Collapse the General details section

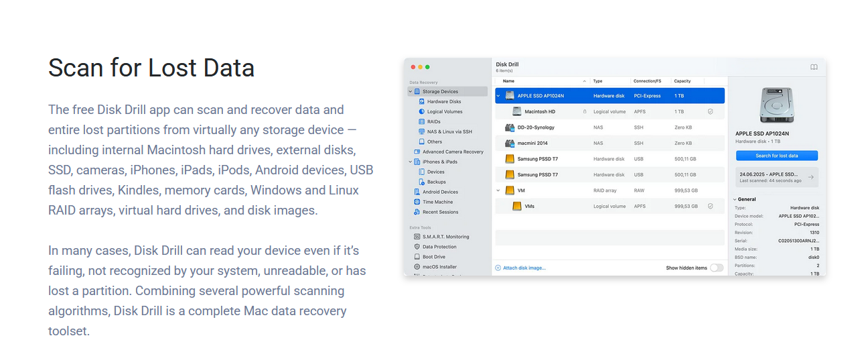click(735, 199)
